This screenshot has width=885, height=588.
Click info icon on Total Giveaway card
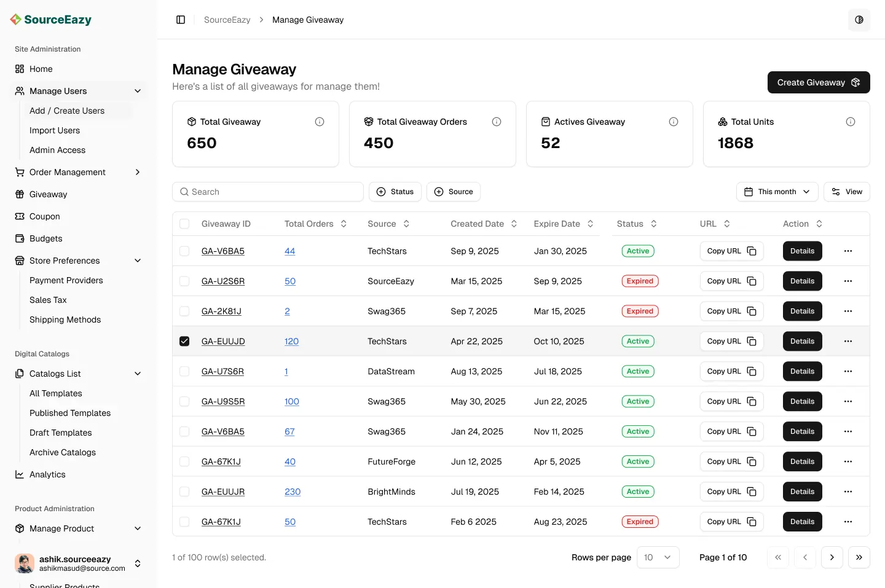(320, 122)
